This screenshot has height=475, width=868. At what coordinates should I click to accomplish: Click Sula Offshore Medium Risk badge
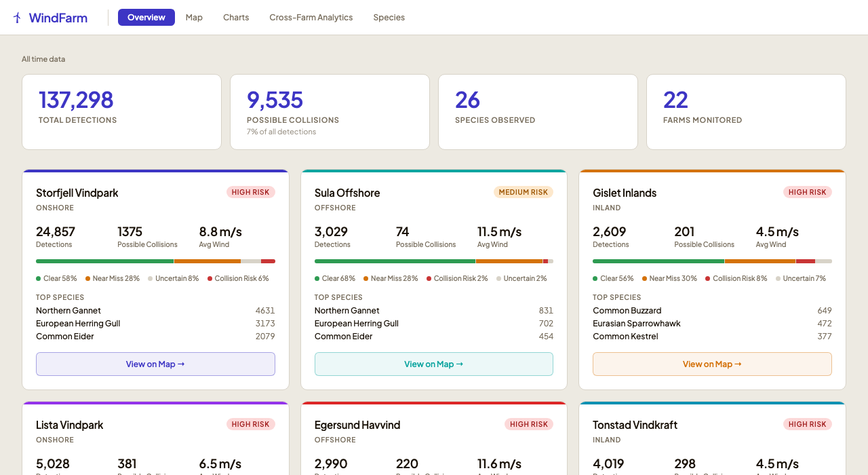(x=524, y=192)
